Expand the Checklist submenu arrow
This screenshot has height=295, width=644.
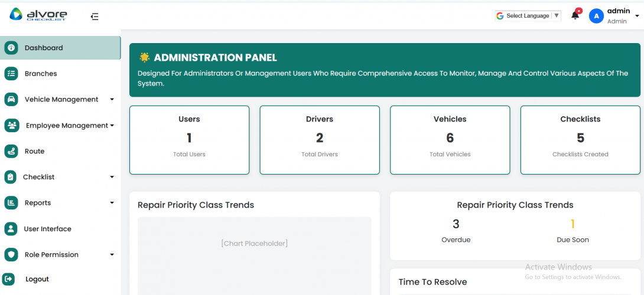[x=112, y=177]
